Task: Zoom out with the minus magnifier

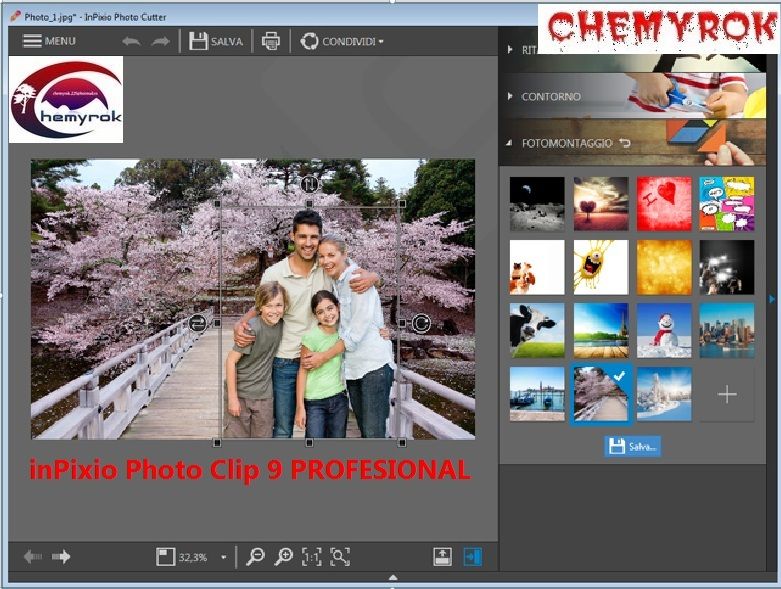Action: tap(256, 557)
